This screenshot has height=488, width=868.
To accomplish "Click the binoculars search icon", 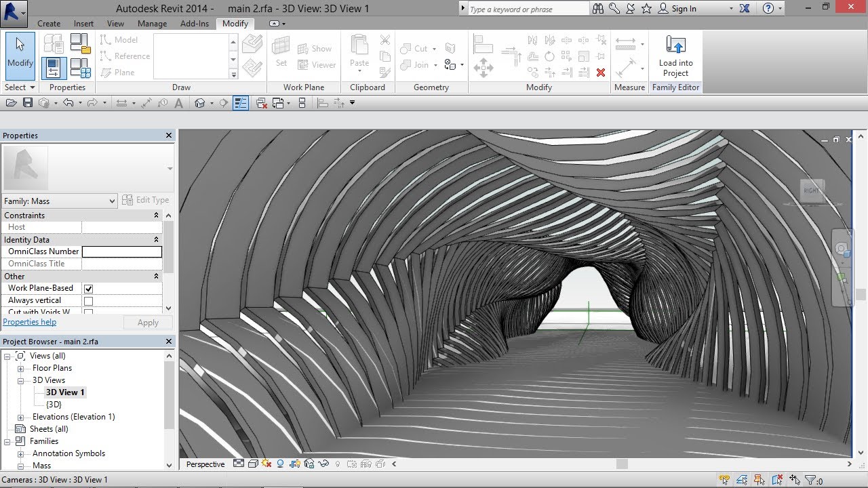I will pyautogui.click(x=597, y=9).
